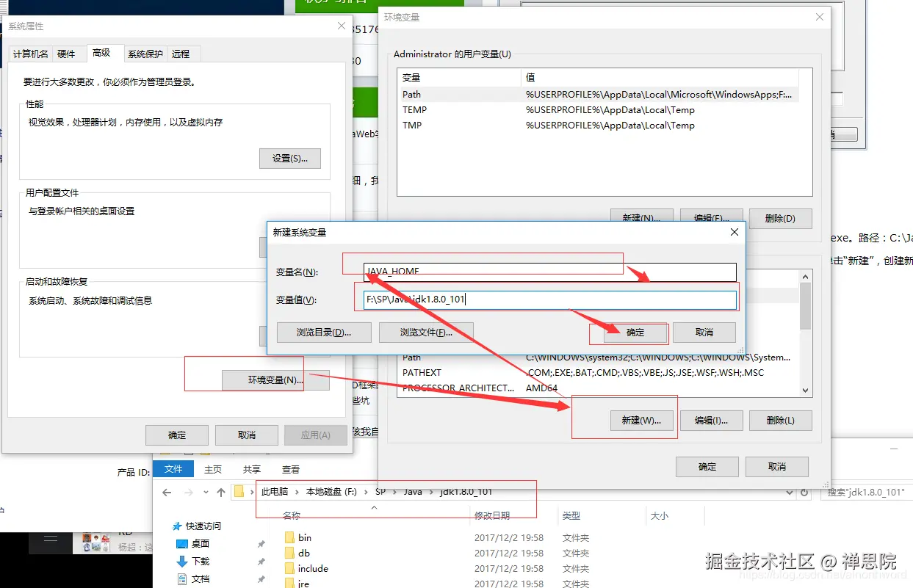Open the 计算机名 tab in 系统属性
Image resolution: width=913 pixels, height=588 pixels.
point(31,54)
